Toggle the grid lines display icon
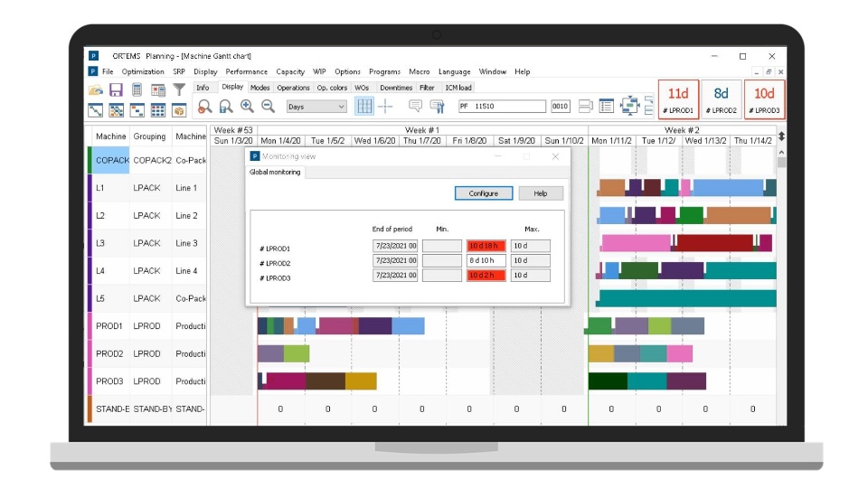 [364, 106]
